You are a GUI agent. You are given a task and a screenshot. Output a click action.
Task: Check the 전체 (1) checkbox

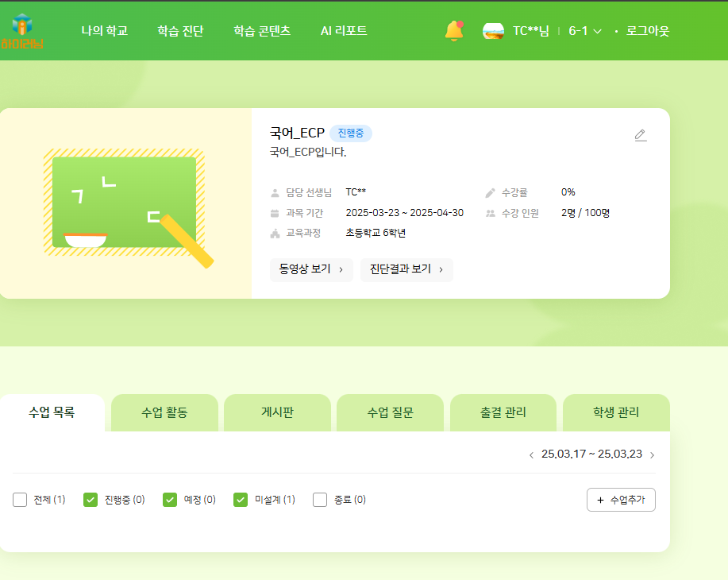tap(21, 500)
